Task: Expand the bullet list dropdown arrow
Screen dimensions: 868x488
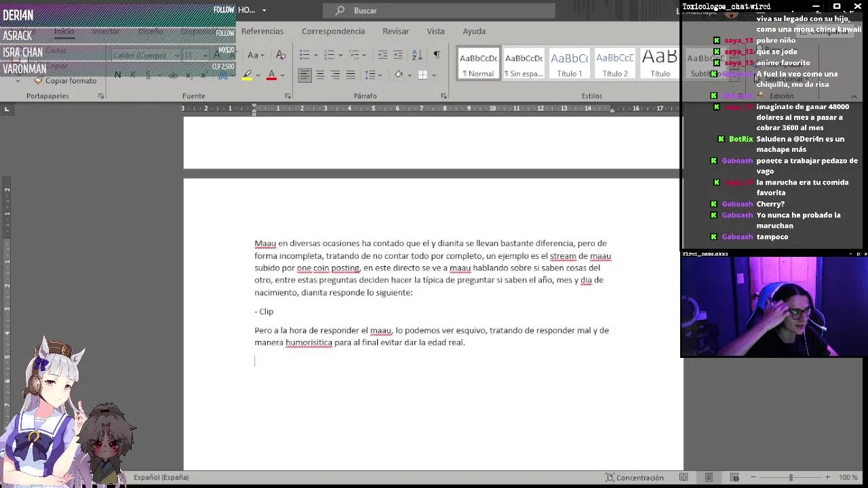Action: click(315, 55)
